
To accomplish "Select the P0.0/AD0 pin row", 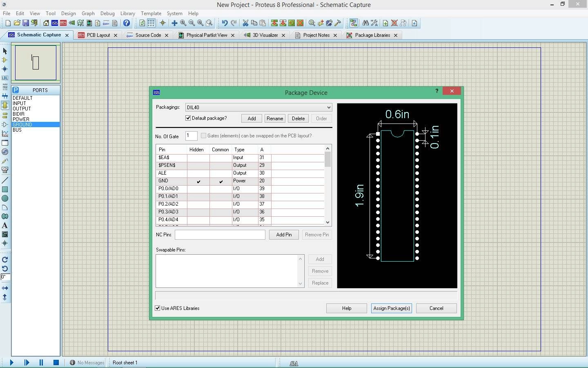I will [x=240, y=188].
